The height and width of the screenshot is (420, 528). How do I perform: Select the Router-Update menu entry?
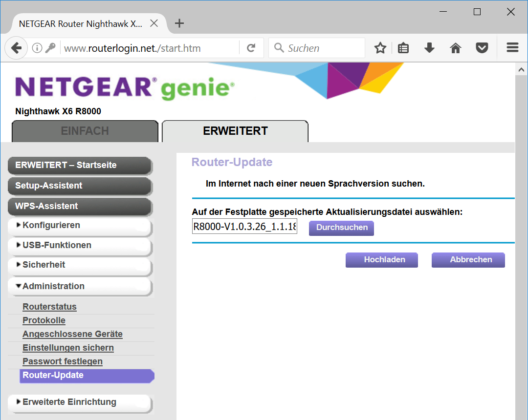(87, 376)
